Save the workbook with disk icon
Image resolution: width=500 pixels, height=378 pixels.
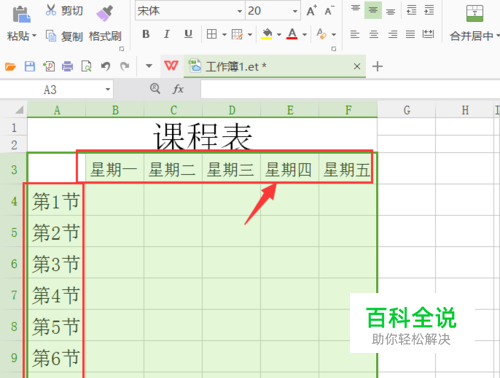point(30,67)
